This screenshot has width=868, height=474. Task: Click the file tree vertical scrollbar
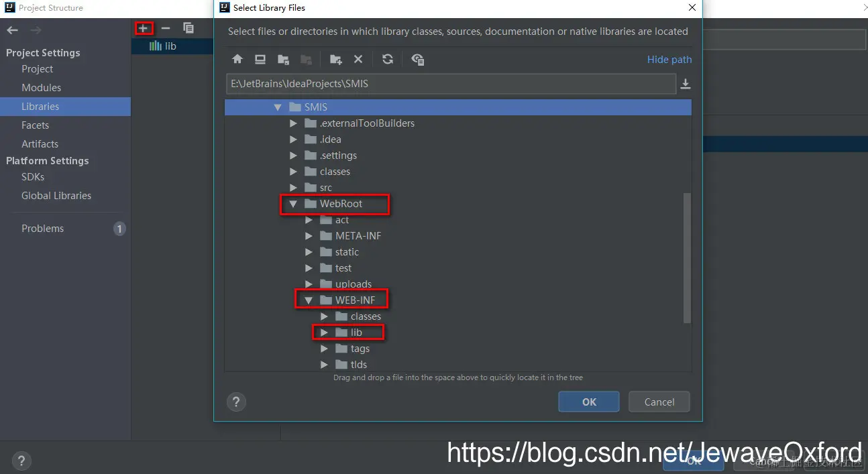[x=687, y=258]
